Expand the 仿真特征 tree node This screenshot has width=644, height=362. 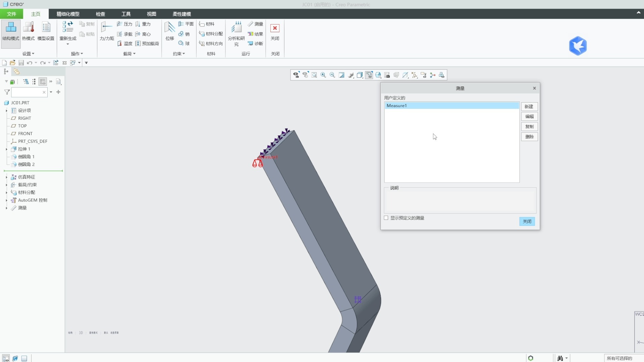pos(6,177)
